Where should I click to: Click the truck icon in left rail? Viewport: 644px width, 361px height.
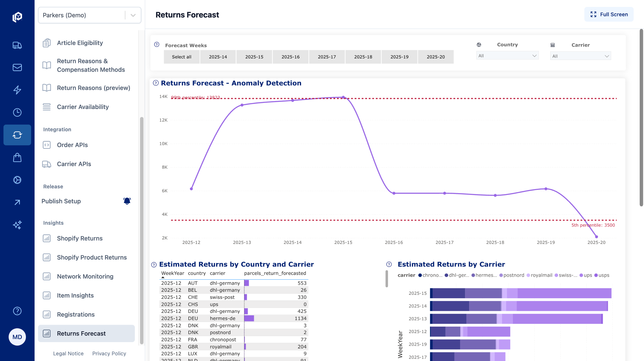17,45
